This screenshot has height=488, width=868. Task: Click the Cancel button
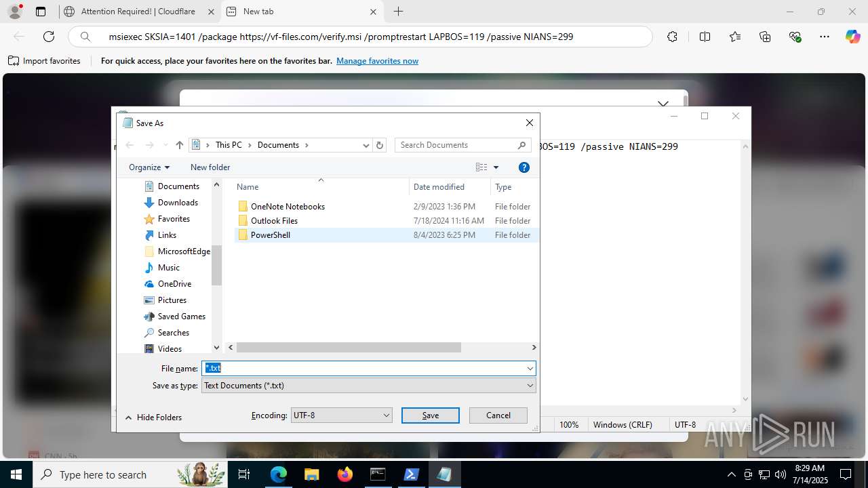[498, 415]
